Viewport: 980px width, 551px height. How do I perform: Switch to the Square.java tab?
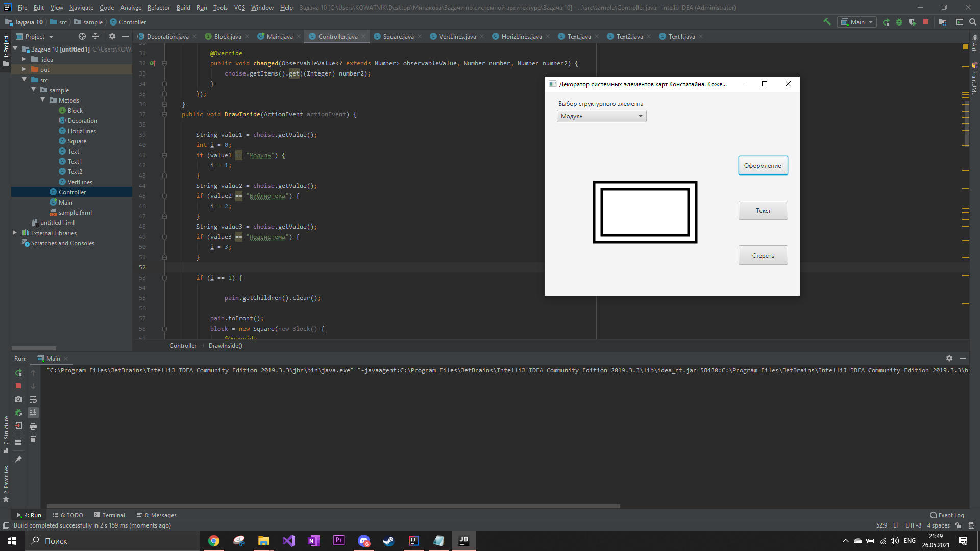398,36
